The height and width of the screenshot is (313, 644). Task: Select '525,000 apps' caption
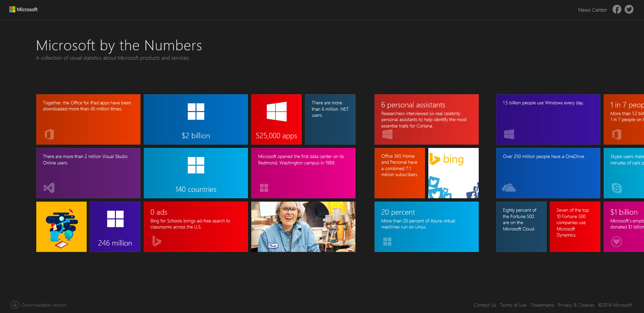click(x=276, y=136)
